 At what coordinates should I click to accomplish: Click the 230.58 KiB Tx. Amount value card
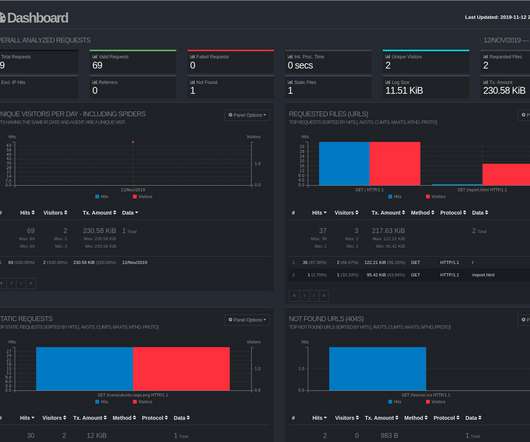pyautogui.click(x=505, y=87)
